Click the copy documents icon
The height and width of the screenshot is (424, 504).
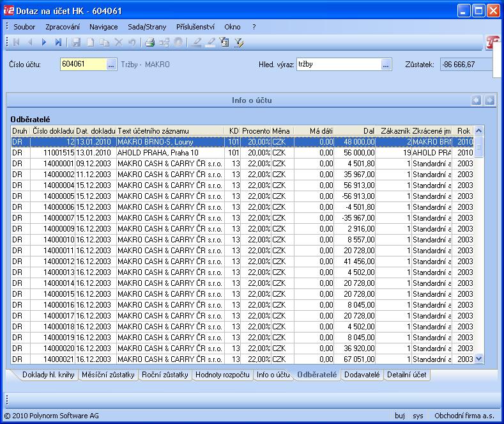(x=105, y=42)
